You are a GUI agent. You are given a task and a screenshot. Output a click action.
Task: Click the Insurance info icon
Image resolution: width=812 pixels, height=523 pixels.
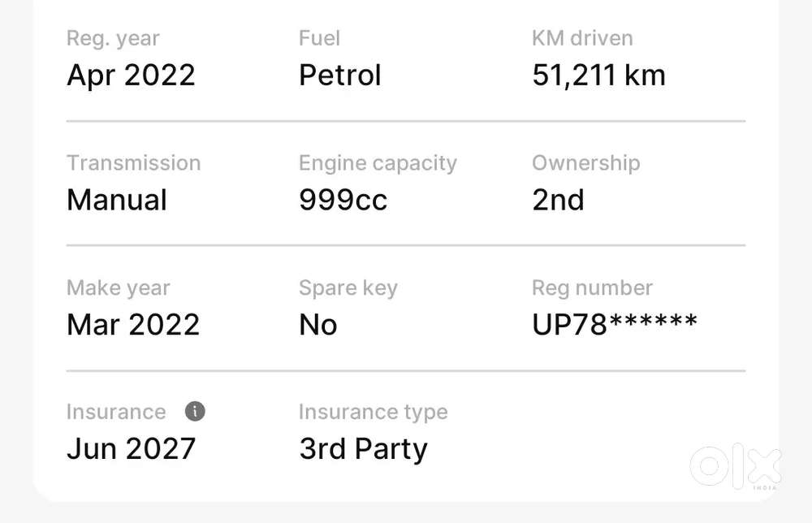tap(195, 412)
